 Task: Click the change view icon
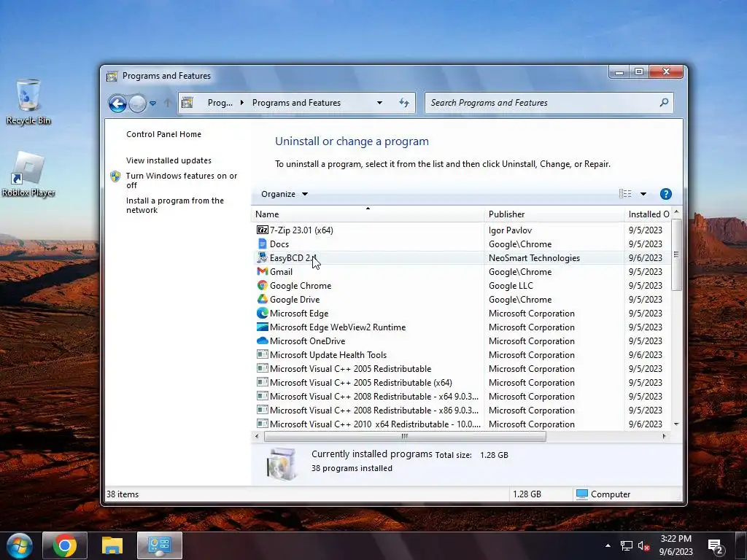[x=625, y=194]
